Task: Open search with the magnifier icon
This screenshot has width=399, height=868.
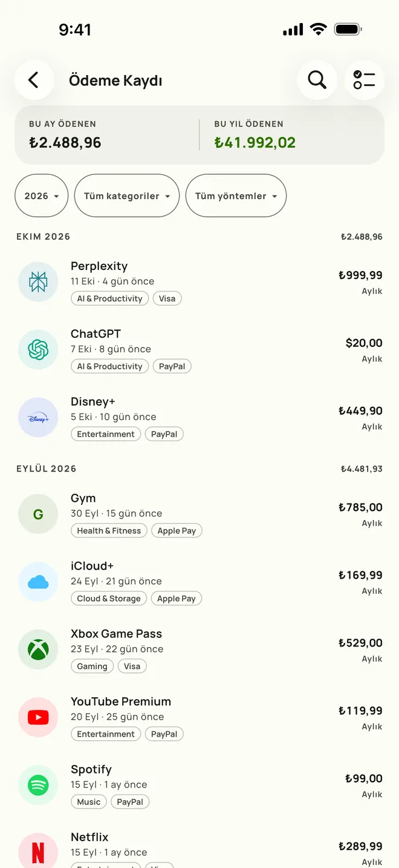Action: (x=317, y=80)
